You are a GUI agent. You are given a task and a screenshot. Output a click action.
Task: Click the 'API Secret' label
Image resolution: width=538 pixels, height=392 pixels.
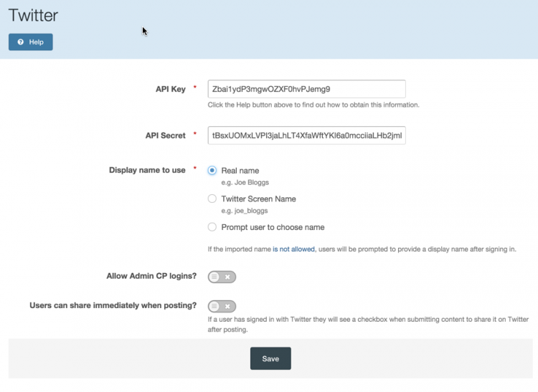click(166, 135)
